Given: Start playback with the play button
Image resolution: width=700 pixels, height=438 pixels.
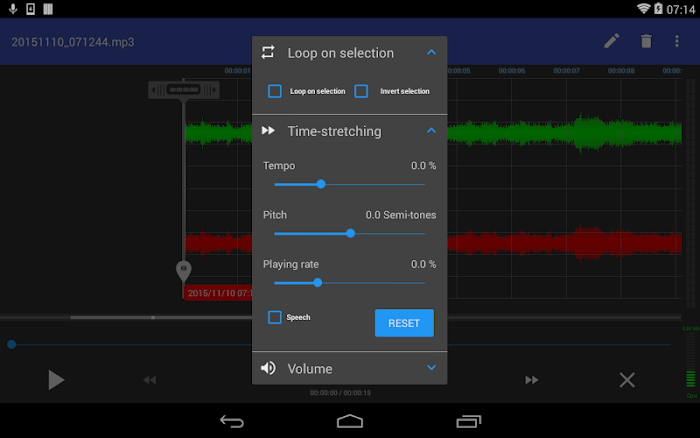Looking at the screenshot, I should click(x=56, y=380).
